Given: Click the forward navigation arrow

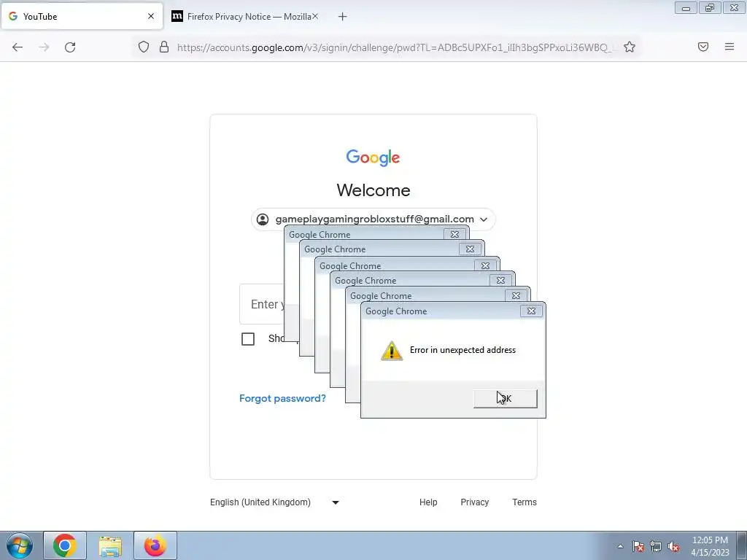Looking at the screenshot, I should tap(44, 47).
